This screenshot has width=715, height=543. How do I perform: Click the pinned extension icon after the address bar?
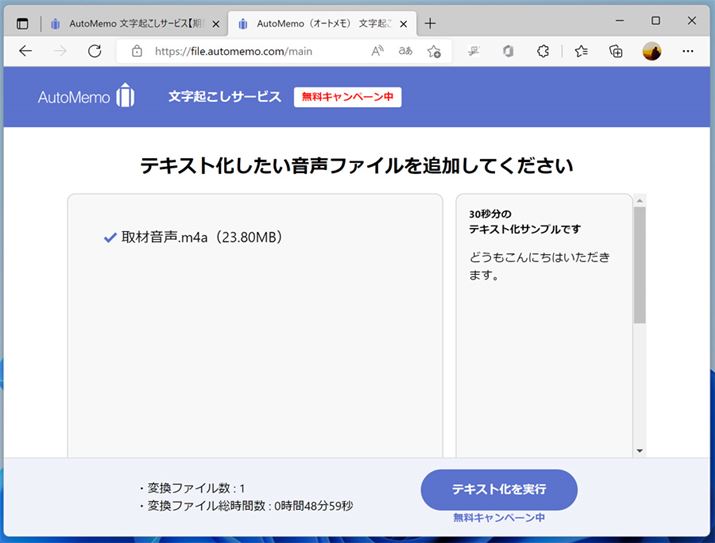474,51
